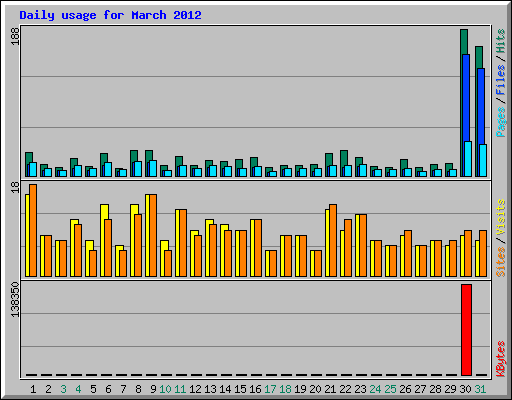This screenshot has width=512, height=400.
Task: Click green weekend day label "25"
Action: [390, 389]
